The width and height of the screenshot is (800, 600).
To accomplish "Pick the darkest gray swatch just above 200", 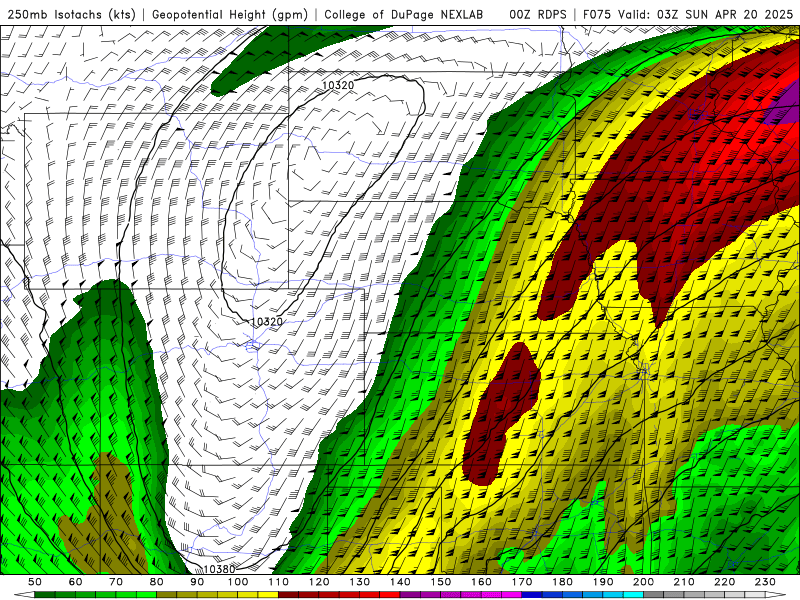I will (x=654, y=594).
